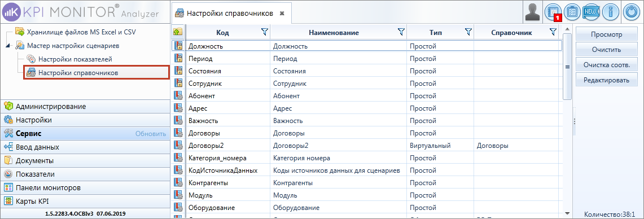Close the Настройки справочников tab

coord(282,13)
